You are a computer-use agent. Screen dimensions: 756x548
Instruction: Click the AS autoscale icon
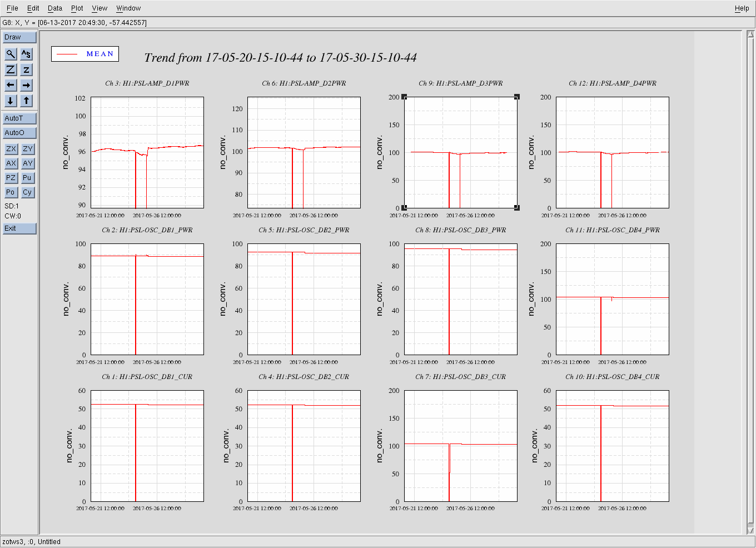click(x=26, y=54)
